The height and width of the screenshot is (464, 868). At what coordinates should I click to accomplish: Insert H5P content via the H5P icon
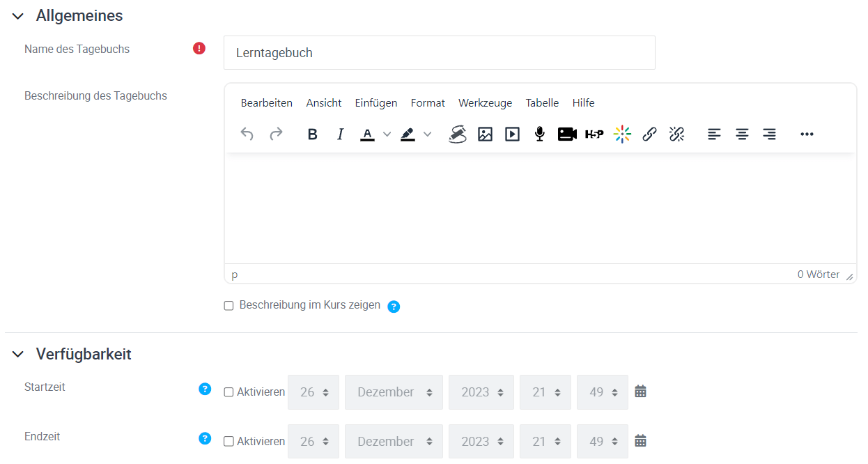pos(594,134)
